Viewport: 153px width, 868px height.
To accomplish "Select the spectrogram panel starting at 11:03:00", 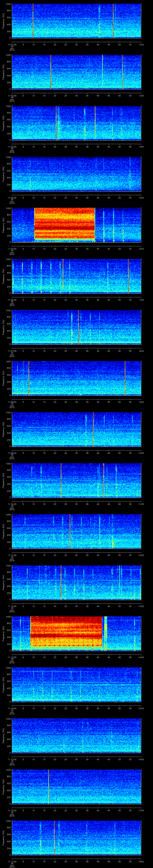I will tap(76, 123).
